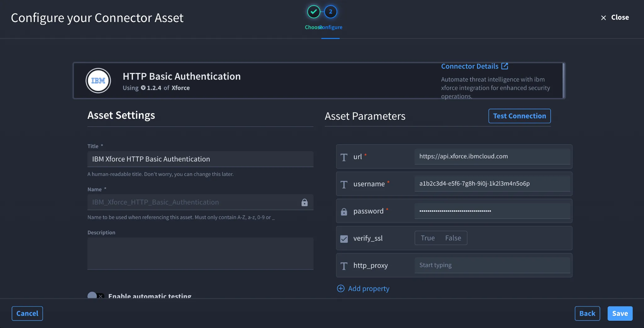
Task: Click the username value input field
Action: click(x=492, y=184)
